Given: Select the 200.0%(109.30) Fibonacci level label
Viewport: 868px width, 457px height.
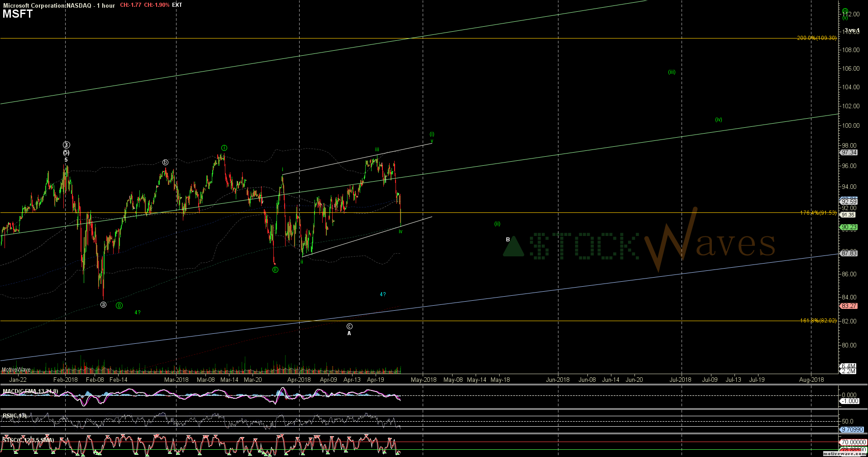Looking at the screenshot, I should coord(816,38).
